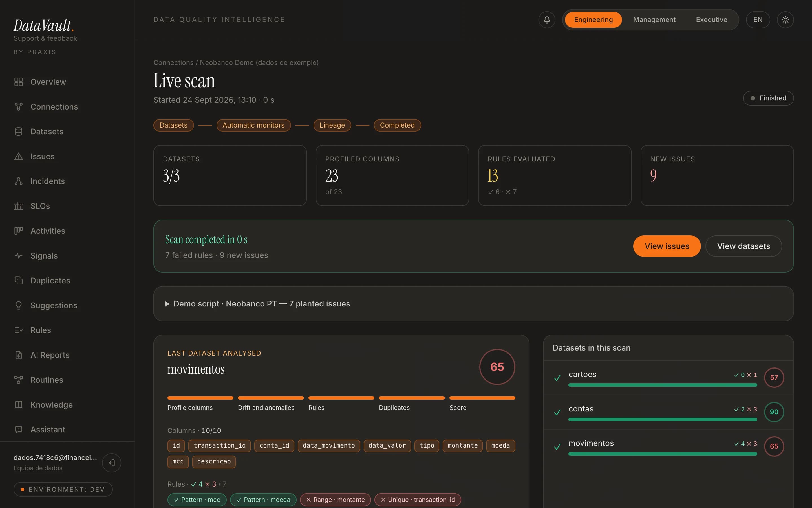Open the Rules checklist icon
Viewport: 812px width, 508px height.
[x=18, y=330]
